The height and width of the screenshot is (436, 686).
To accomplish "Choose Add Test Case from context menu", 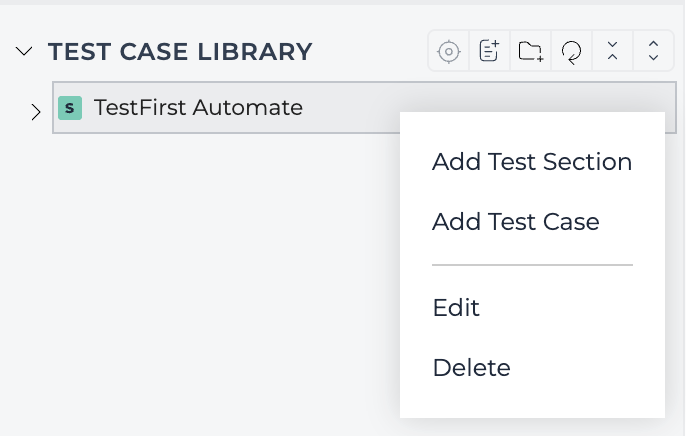I will [x=515, y=221].
